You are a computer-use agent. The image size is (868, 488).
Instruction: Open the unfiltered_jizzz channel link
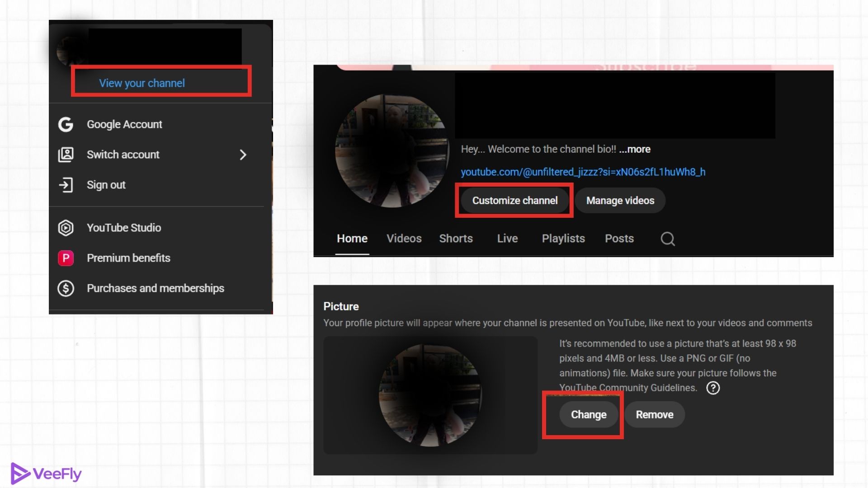(x=583, y=172)
